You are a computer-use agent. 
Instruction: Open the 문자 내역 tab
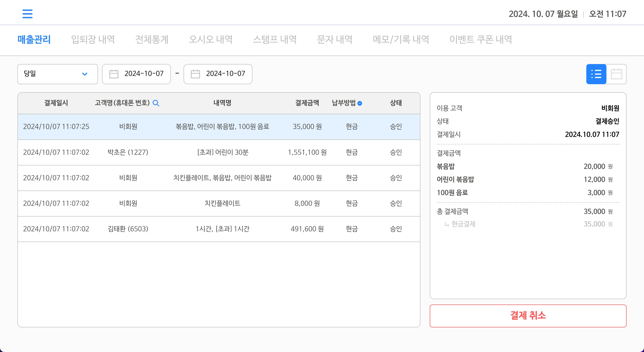point(335,40)
